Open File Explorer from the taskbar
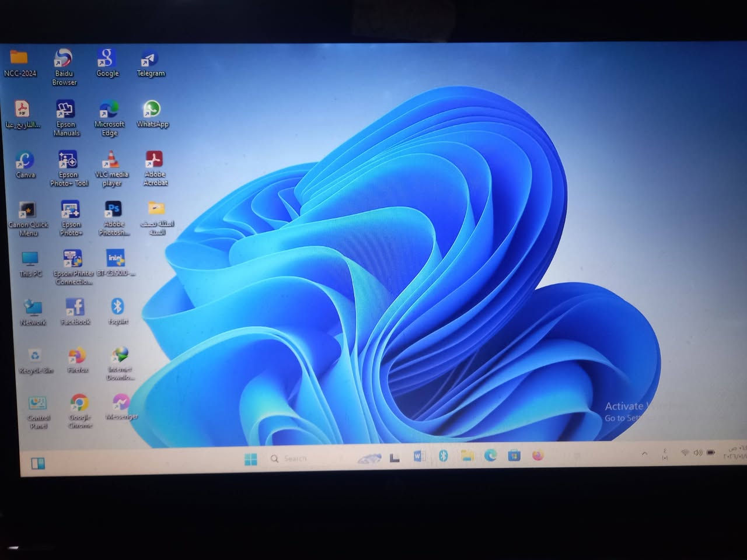Viewport: 747px width, 560px height. (x=467, y=456)
